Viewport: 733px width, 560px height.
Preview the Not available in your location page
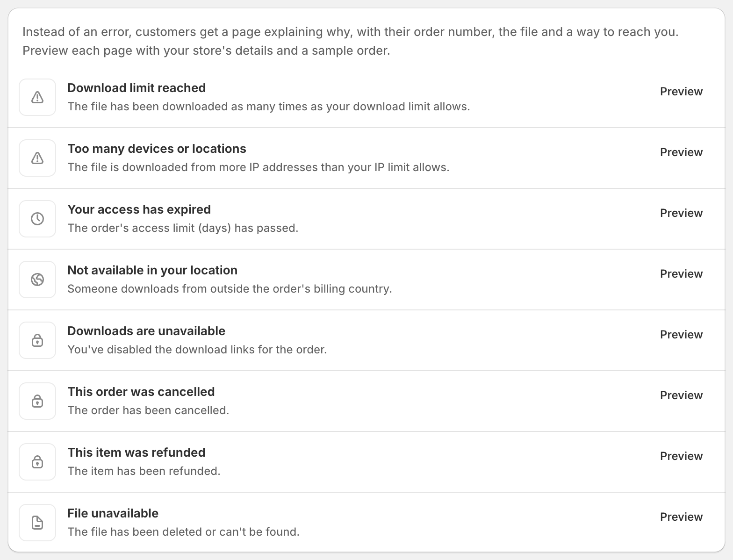(681, 274)
